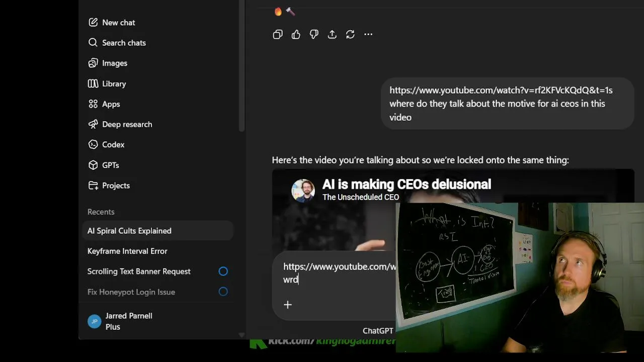Open the Library section
The image size is (644, 362).
(158, 84)
